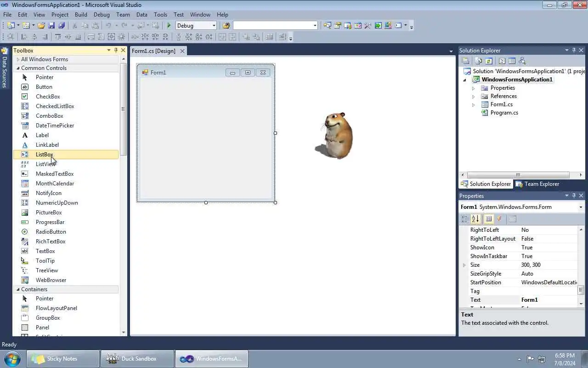
Task: Select the RadioButton control in Toolbox
Action: pos(66,232)
